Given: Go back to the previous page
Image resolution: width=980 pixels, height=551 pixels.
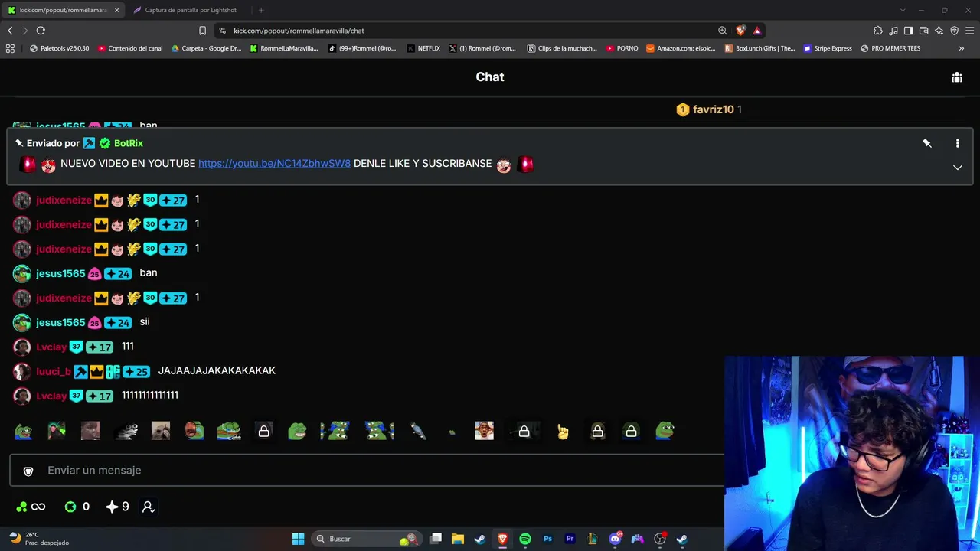Looking at the screenshot, I should [10, 31].
